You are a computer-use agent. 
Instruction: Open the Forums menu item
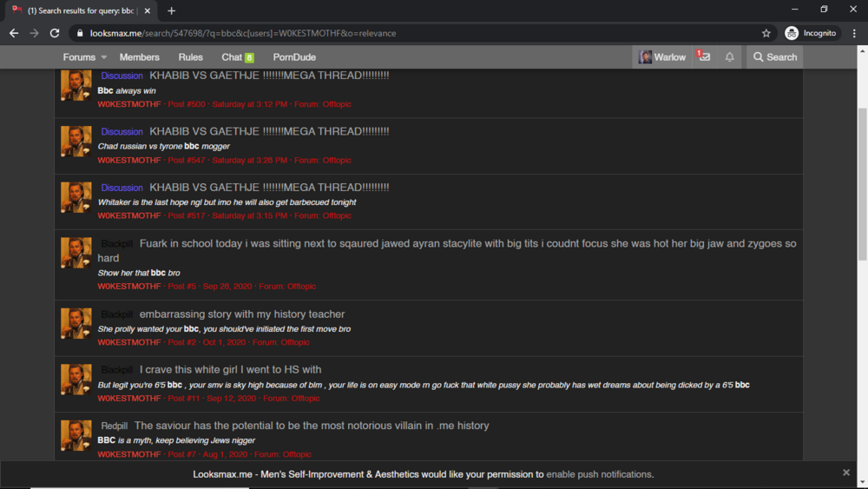tap(79, 57)
